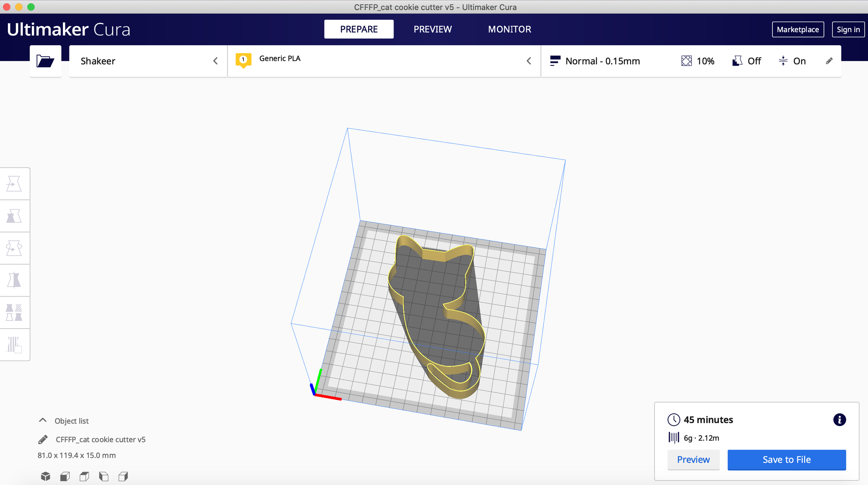Image resolution: width=868 pixels, height=485 pixels.
Task: Open Per Model Settings tool
Action: pos(14,312)
